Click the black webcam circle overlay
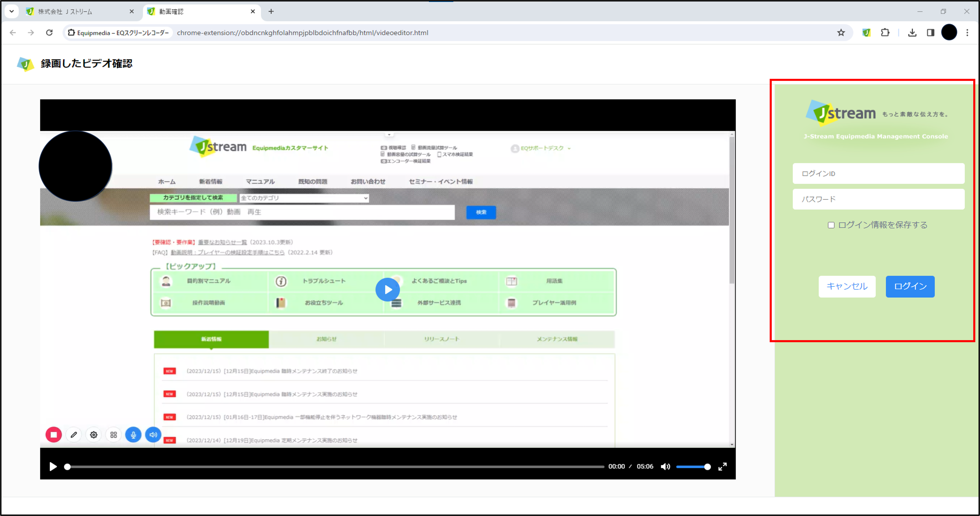This screenshot has height=516, width=980. click(75, 166)
